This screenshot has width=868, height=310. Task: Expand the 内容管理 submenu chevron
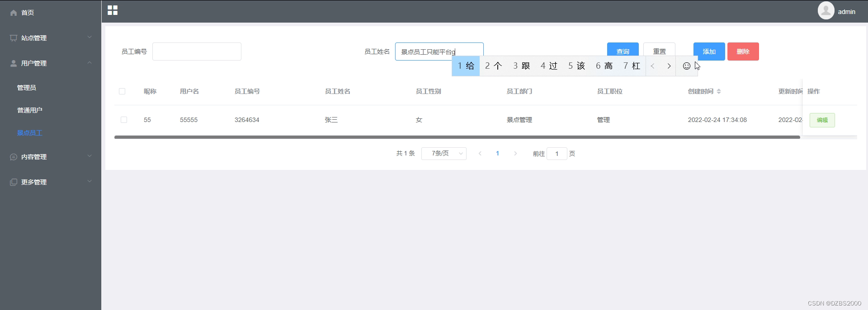pyautogui.click(x=90, y=156)
